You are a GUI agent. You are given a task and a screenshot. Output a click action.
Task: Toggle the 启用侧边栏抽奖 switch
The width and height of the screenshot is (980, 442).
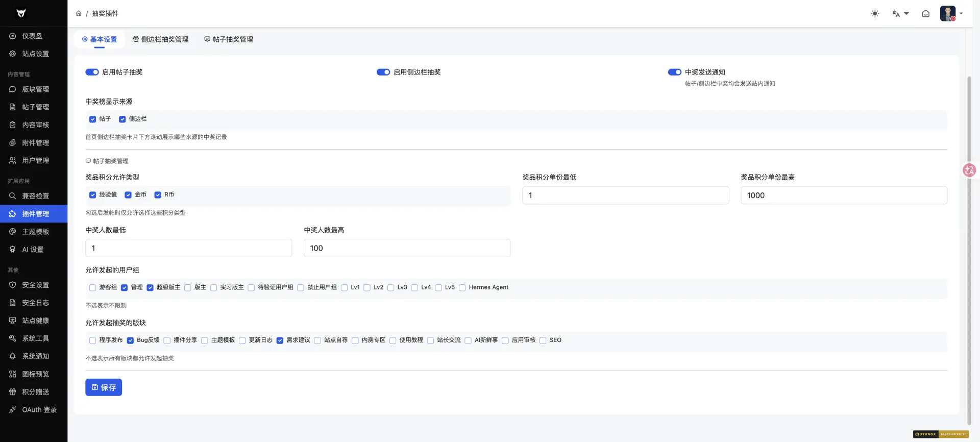click(x=383, y=72)
